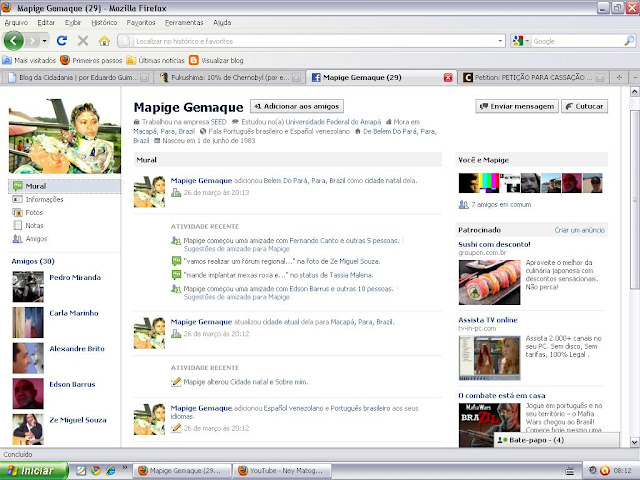Screen dimensions: 640x480
Task: Open the Favoritos menu
Action: click(141, 22)
